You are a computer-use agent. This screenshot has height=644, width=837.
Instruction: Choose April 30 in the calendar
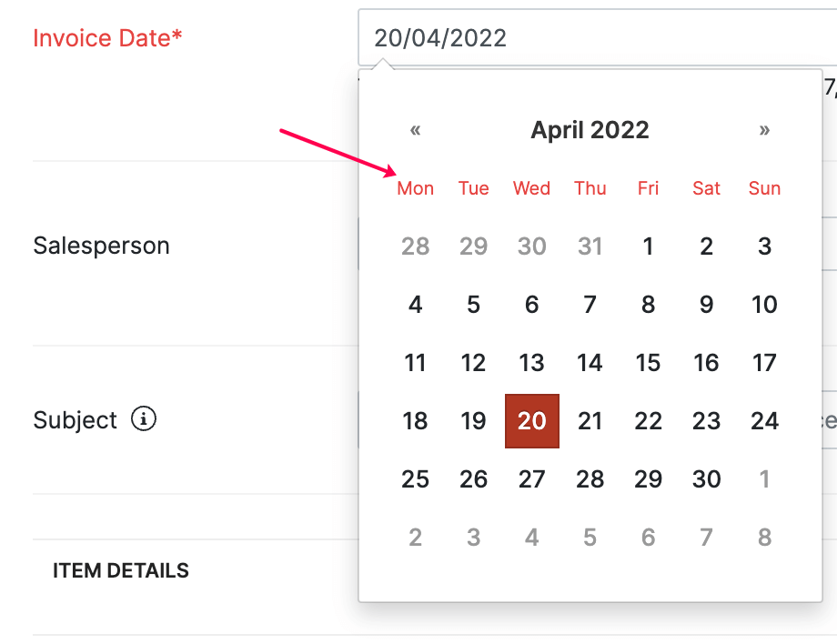pos(706,479)
